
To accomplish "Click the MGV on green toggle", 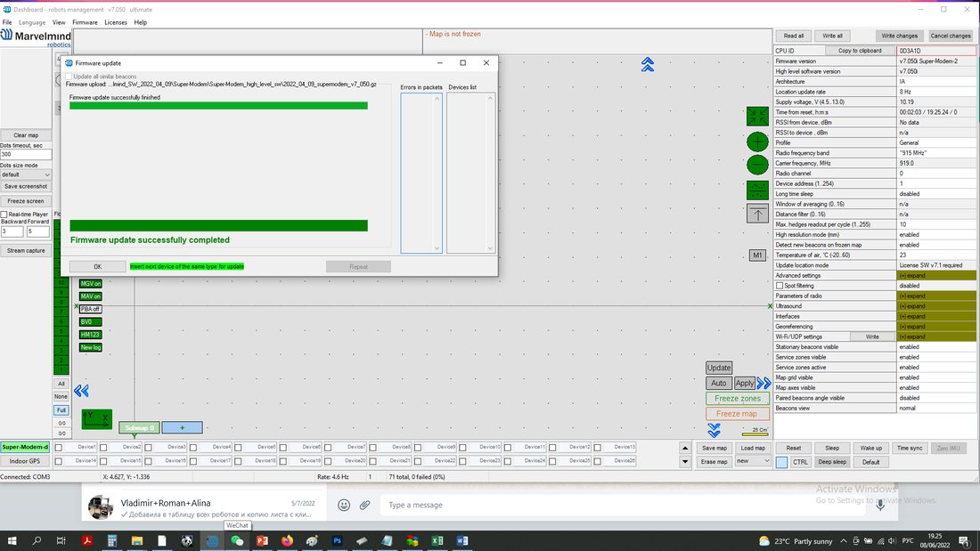I will (91, 284).
